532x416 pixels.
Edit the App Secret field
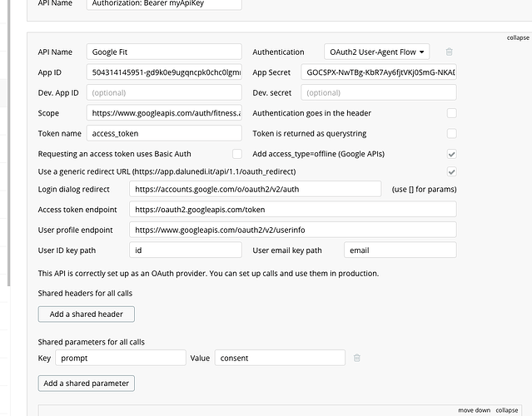pos(379,72)
